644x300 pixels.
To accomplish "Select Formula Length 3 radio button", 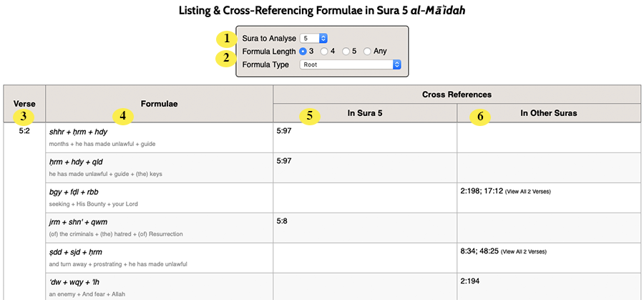I will pos(303,52).
